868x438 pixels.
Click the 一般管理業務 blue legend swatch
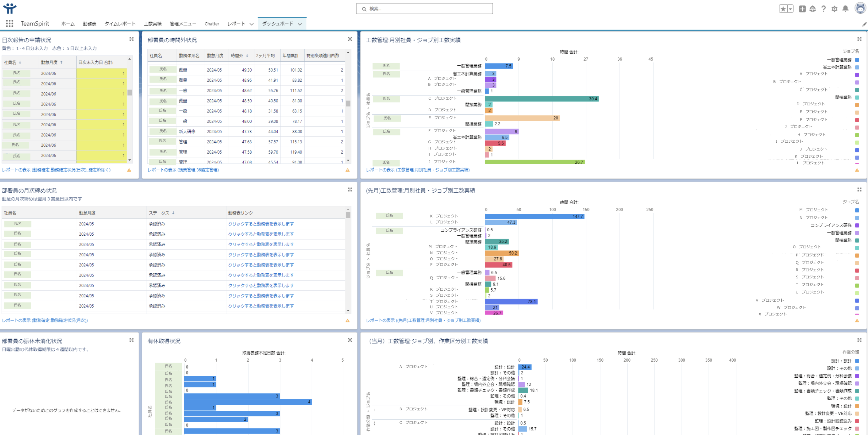(x=857, y=60)
